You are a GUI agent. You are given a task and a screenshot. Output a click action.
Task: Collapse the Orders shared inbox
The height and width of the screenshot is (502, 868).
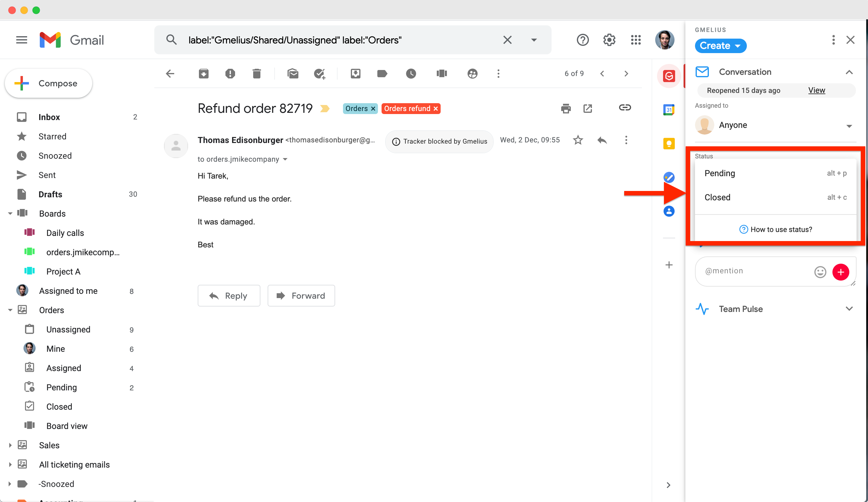point(10,310)
